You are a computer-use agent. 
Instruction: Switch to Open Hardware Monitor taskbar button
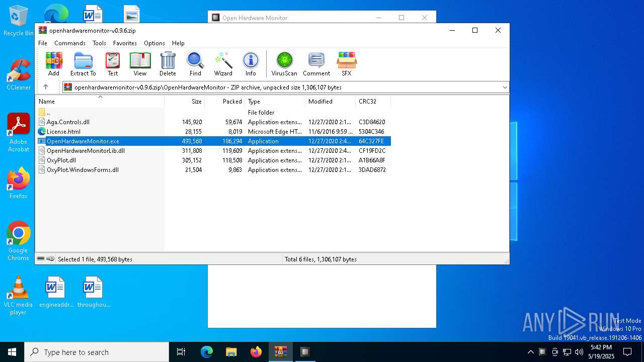point(305,352)
